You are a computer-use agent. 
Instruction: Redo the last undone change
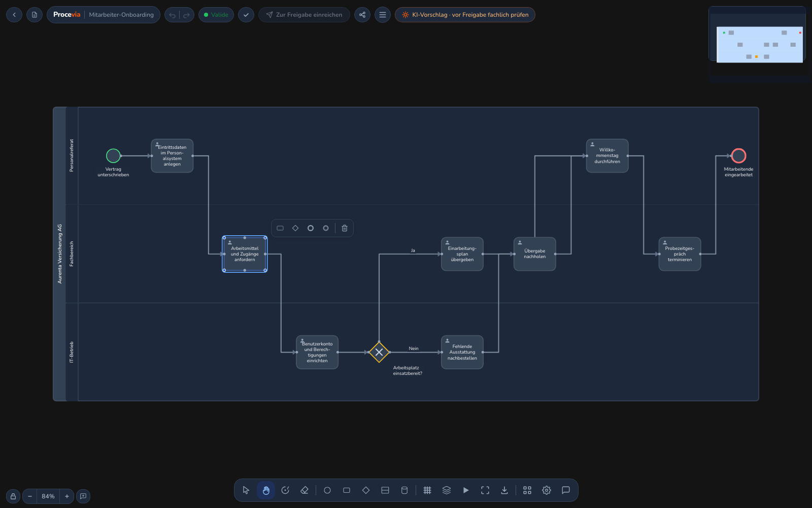coord(186,15)
